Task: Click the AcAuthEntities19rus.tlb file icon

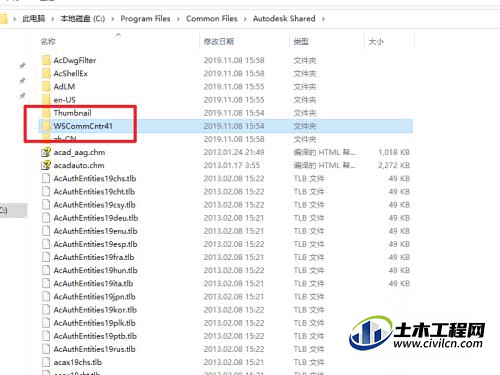Action: point(46,349)
